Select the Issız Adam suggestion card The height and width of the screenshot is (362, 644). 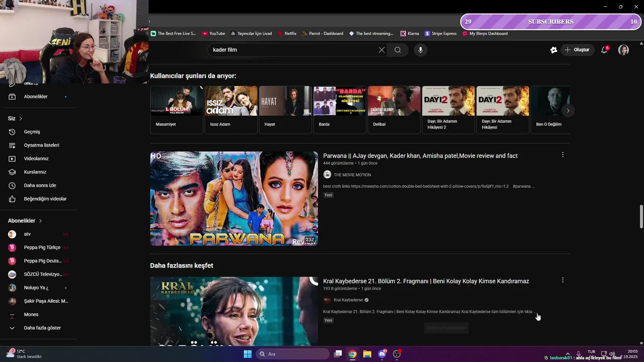pyautogui.click(x=231, y=110)
